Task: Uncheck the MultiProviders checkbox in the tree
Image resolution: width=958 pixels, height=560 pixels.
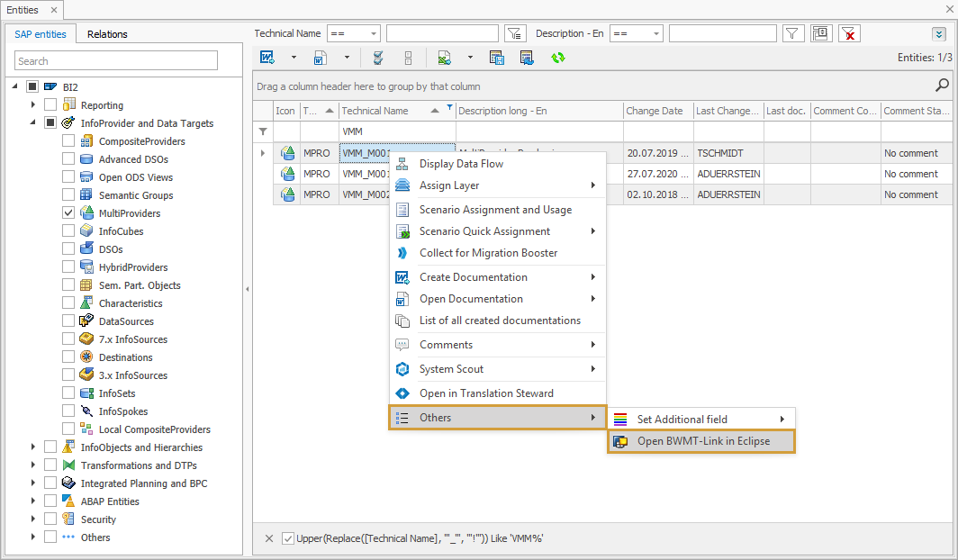Action: 69,212
